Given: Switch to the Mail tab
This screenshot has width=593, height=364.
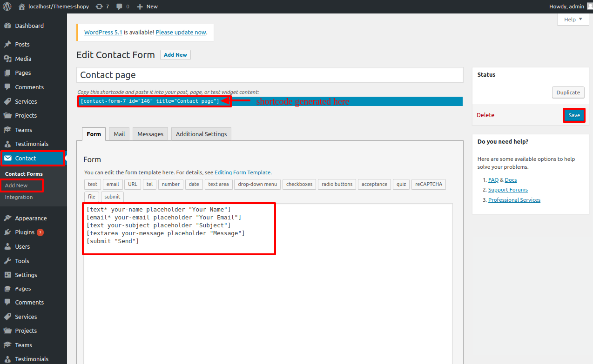Looking at the screenshot, I should (x=119, y=134).
